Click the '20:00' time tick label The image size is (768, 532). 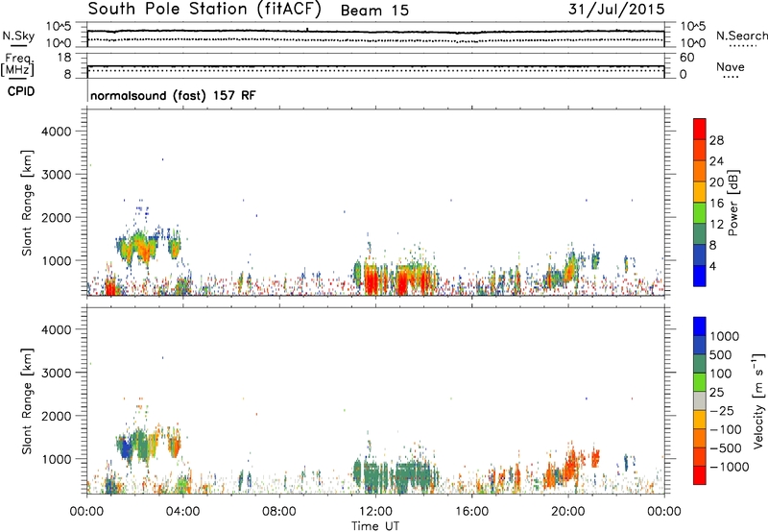click(568, 512)
